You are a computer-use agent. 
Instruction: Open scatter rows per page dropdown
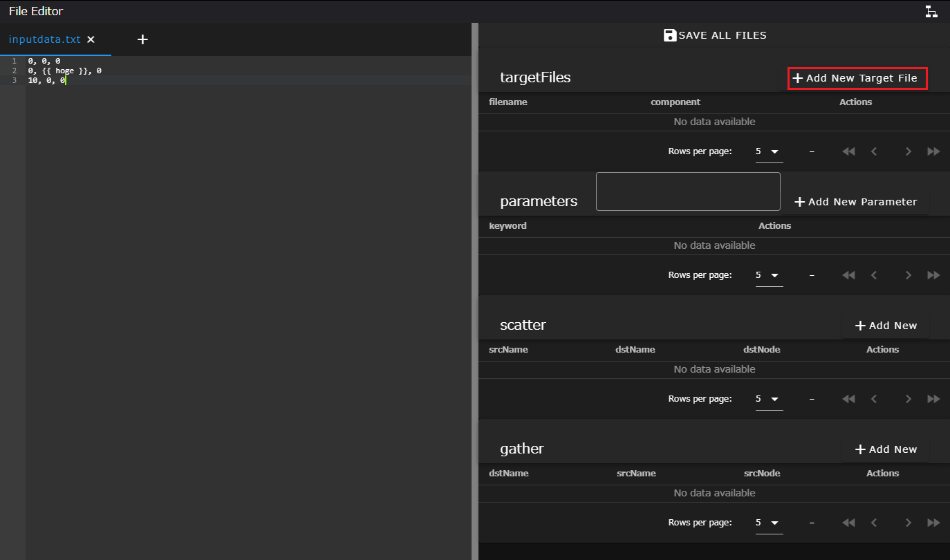[x=768, y=399]
